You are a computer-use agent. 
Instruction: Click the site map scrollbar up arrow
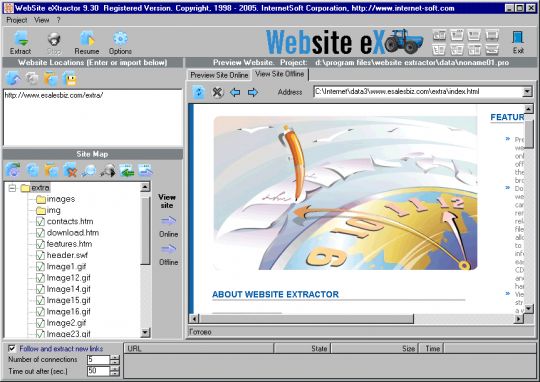(x=145, y=187)
